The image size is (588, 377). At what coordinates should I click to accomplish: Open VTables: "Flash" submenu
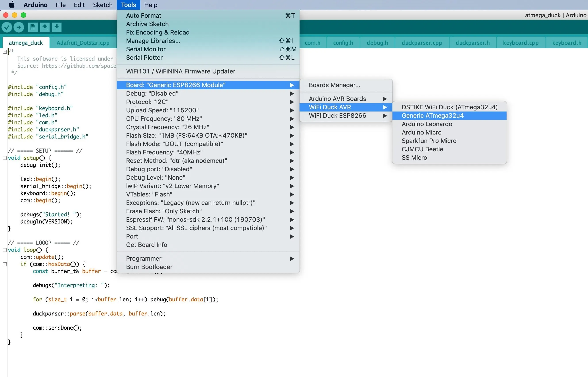(208, 194)
